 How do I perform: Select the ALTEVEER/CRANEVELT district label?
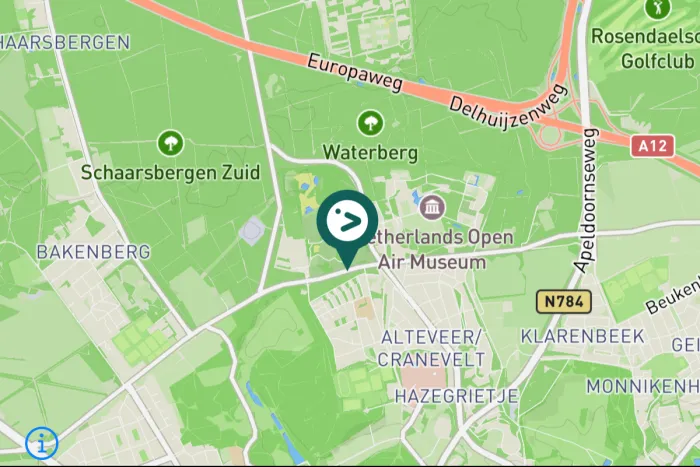(x=431, y=348)
